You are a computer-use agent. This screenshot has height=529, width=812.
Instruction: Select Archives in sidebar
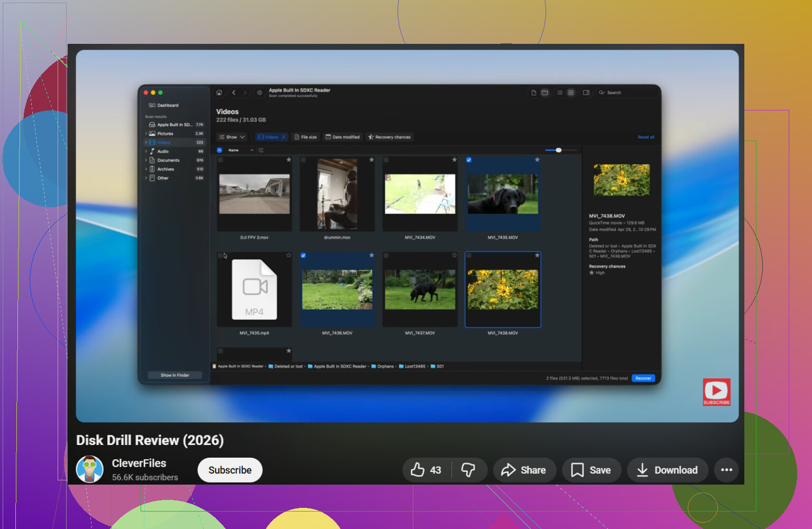tap(175, 169)
